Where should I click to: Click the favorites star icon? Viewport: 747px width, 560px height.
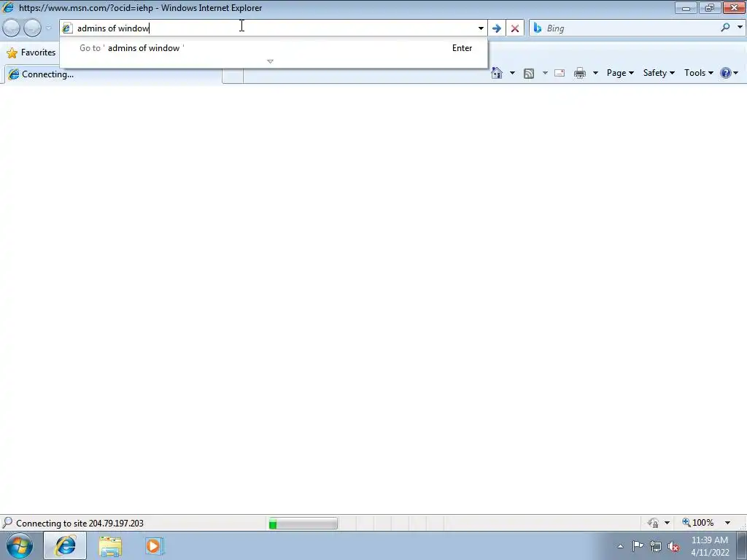[x=12, y=52]
